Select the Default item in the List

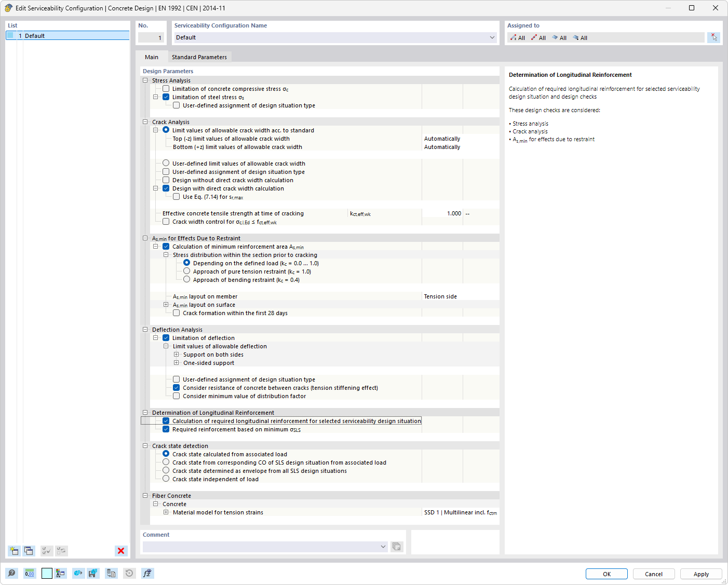point(34,35)
